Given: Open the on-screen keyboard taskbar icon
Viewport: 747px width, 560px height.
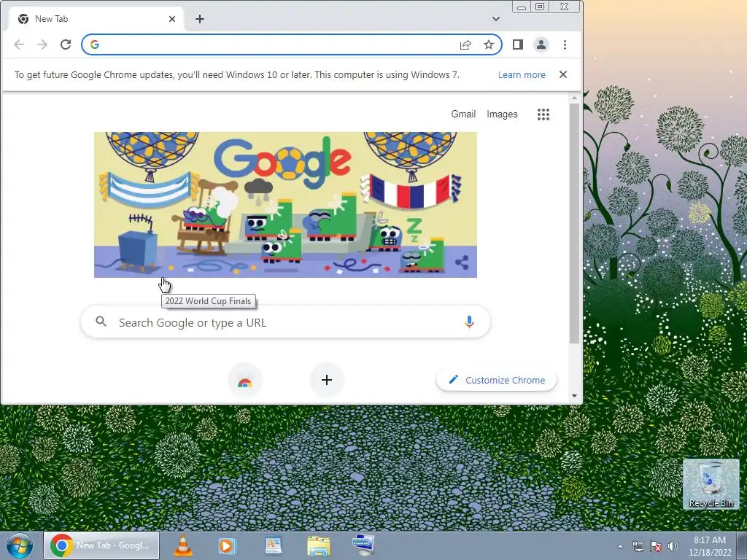Looking at the screenshot, I should [x=363, y=545].
